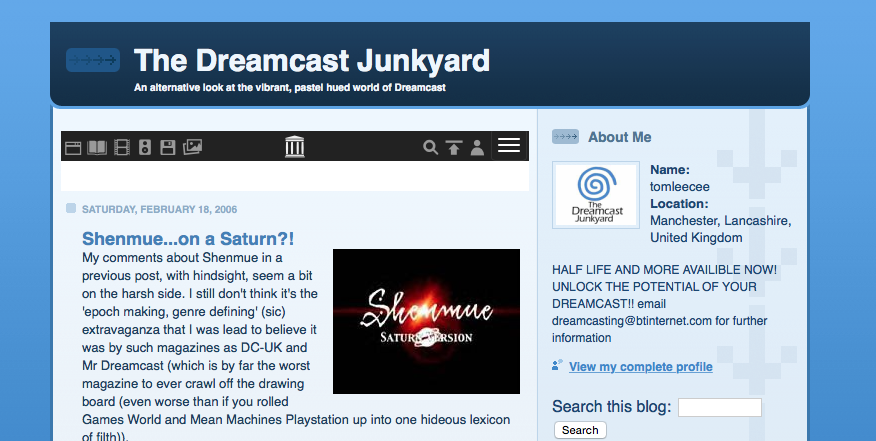Click the arrow icon beside blog title
The width and height of the screenshot is (876, 441).
(x=93, y=60)
